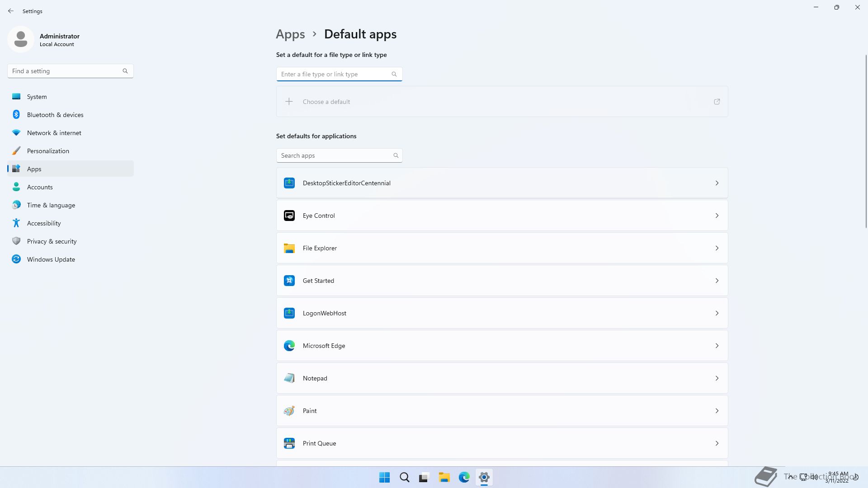This screenshot has width=868, height=488.
Task: Expand DesktopStickerEditorCentennial chevron
Action: pyautogui.click(x=717, y=183)
